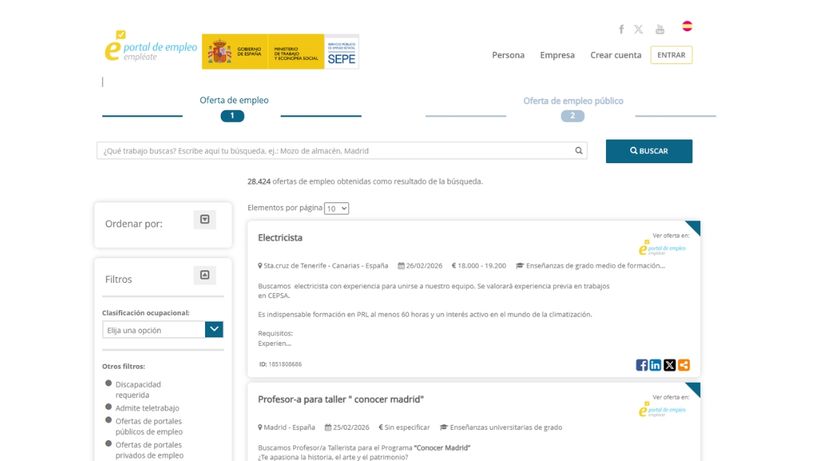This screenshot has height=461, width=820.
Task: Share Electricista offer on X
Action: click(x=670, y=365)
